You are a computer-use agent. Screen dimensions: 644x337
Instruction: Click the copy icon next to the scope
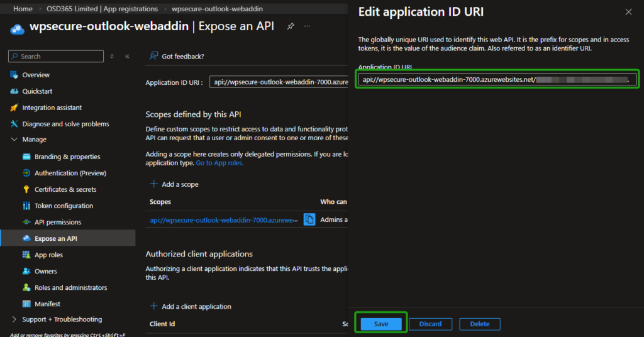pyautogui.click(x=309, y=219)
